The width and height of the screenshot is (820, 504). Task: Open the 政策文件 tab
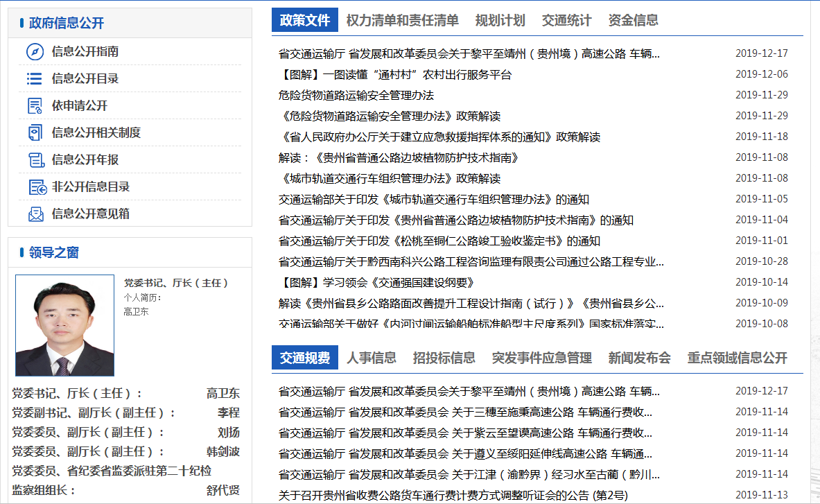coord(305,21)
